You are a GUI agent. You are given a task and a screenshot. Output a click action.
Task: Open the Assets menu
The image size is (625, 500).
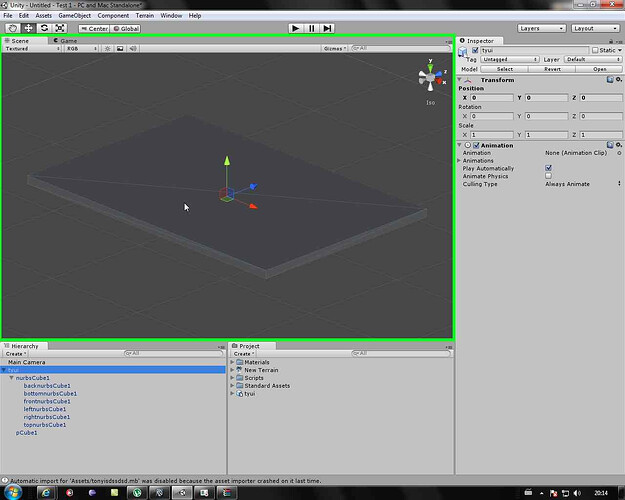(43, 16)
